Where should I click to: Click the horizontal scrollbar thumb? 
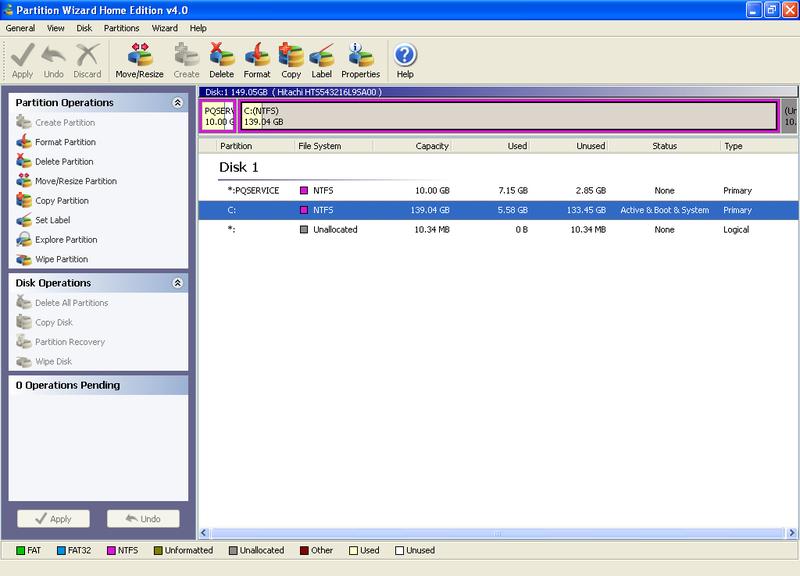pos(498,533)
